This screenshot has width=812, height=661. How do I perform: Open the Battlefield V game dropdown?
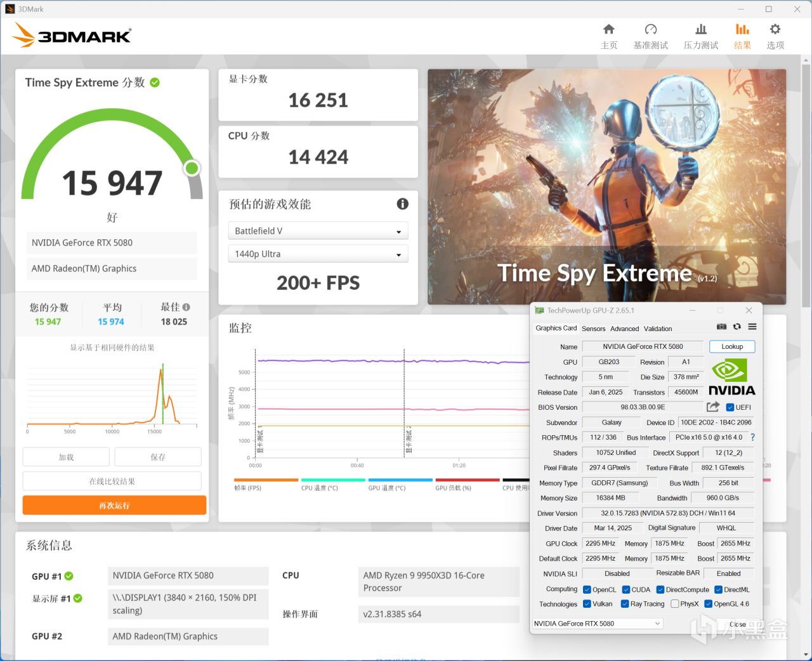[318, 231]
